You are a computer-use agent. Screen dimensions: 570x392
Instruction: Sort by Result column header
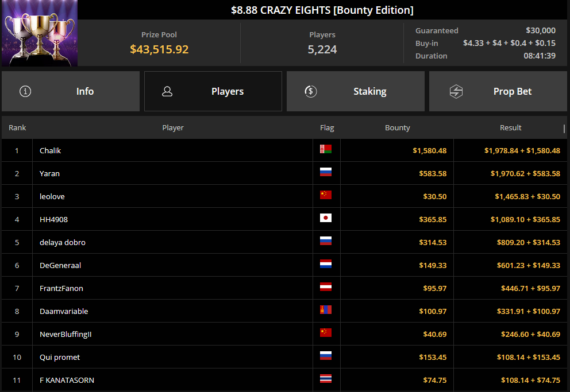[x=510, y=128]
